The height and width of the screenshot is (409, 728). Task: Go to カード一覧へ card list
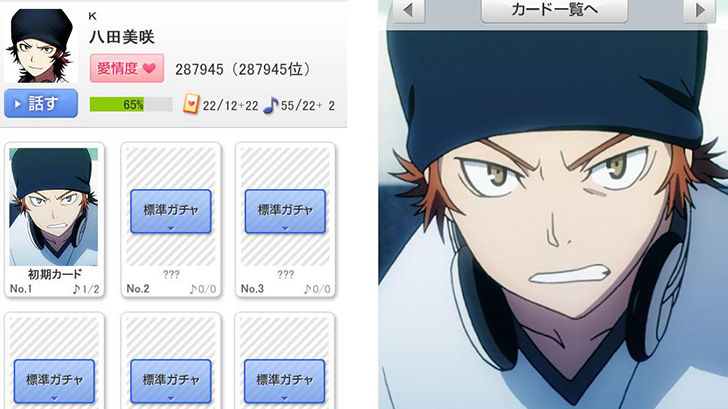coord(554,10)
